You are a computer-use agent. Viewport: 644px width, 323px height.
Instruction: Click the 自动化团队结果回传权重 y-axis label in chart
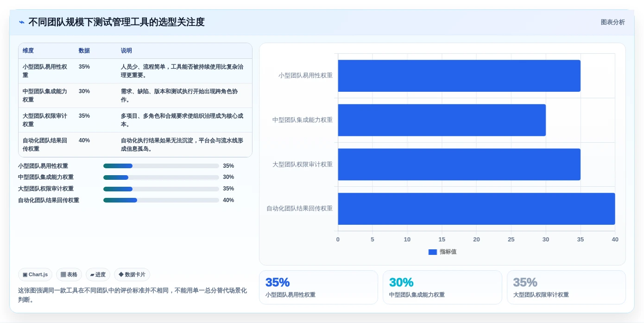(x=299, y=209)
